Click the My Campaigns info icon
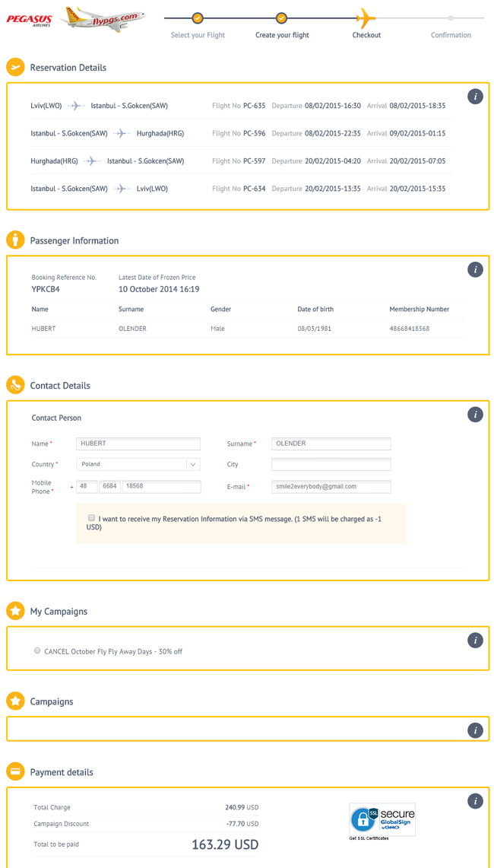The image size is (494, 868). 475,641
